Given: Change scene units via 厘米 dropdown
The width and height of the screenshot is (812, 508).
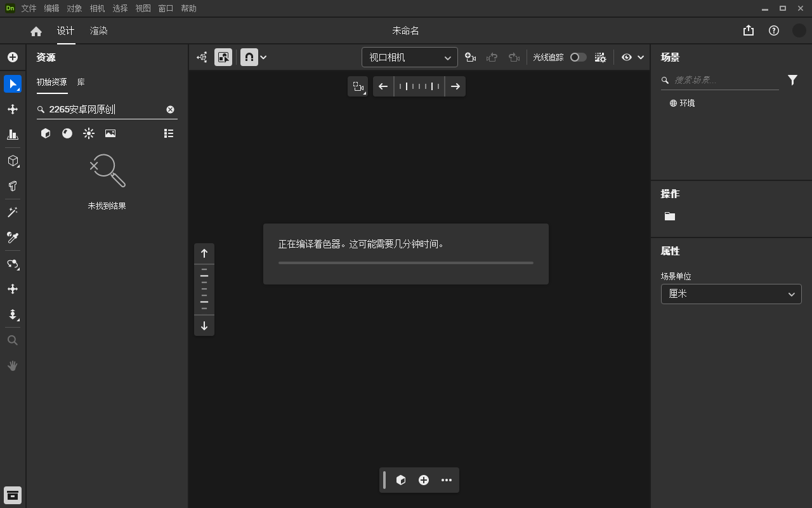Looking at the screenshot, I should point(731,294).
